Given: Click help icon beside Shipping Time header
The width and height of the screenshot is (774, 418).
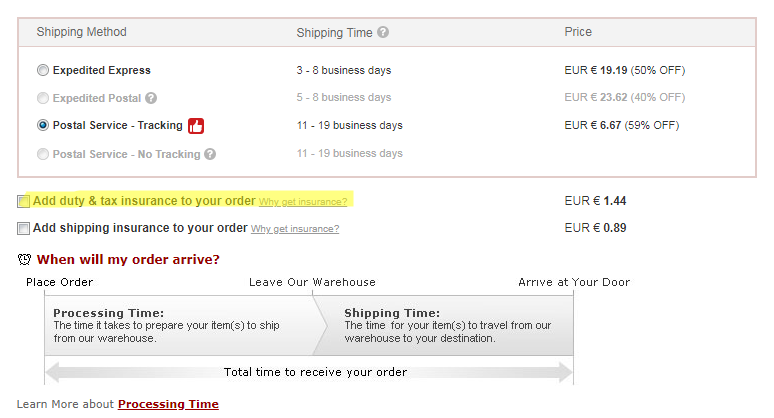Looking at the screenshot, I should (384, 33).
